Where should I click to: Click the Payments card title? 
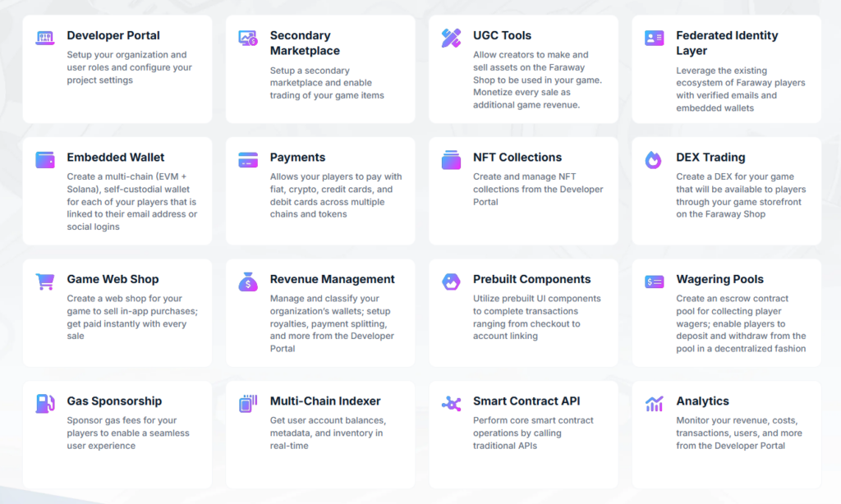click(x=297, y=158)
